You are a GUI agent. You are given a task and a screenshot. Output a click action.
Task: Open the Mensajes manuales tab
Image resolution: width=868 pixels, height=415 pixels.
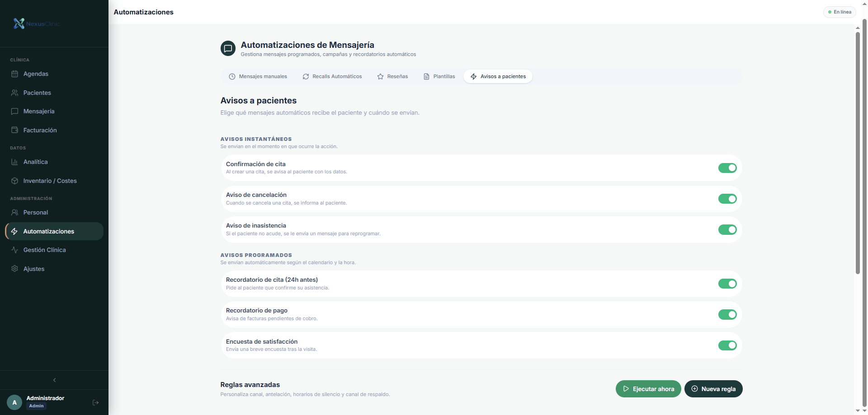coord(258,76)
